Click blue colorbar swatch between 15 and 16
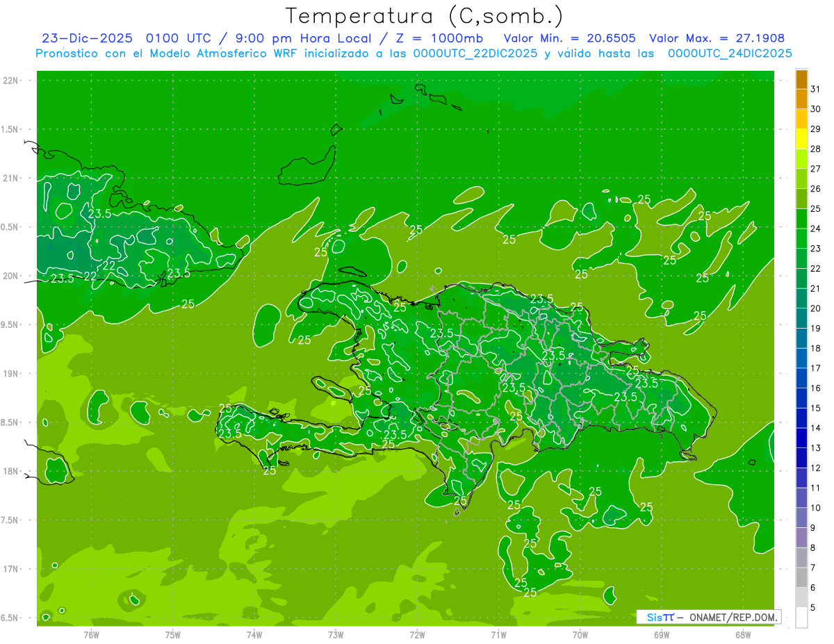 pyautogui.click(x=801, y=398)
